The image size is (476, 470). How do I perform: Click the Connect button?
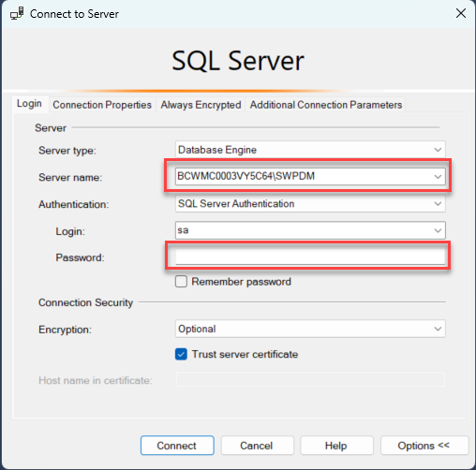click(177, 446)
